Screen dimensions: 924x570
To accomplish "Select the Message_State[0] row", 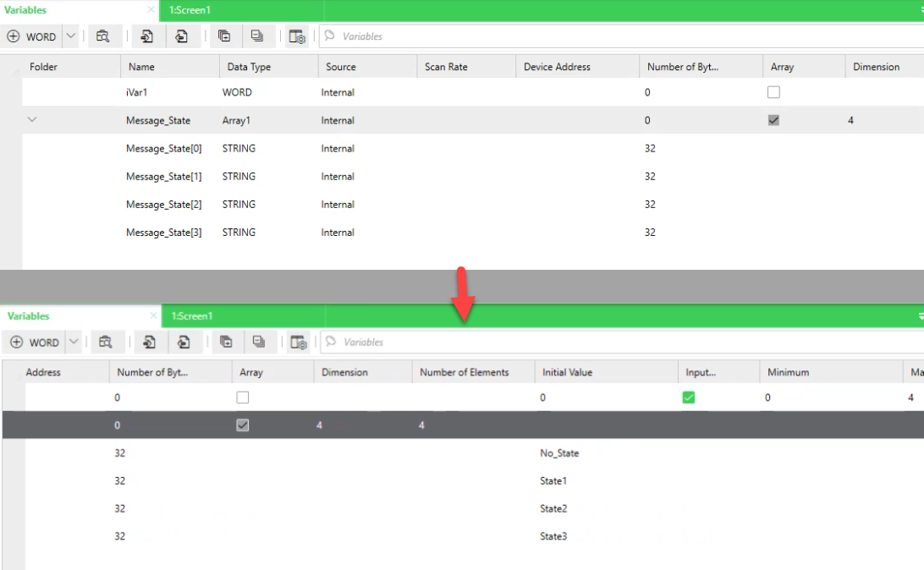I will pos(473,148).
